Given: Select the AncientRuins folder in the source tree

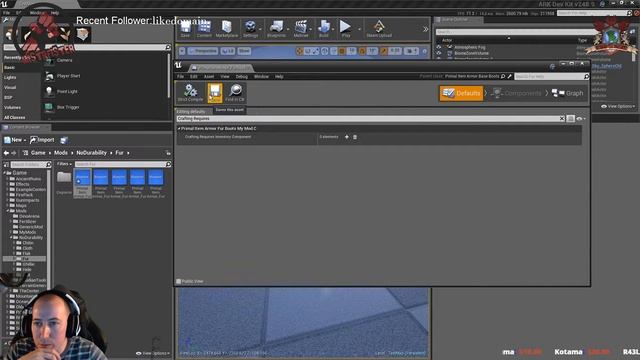Looking at the screenshot, I should click(28, 179).
